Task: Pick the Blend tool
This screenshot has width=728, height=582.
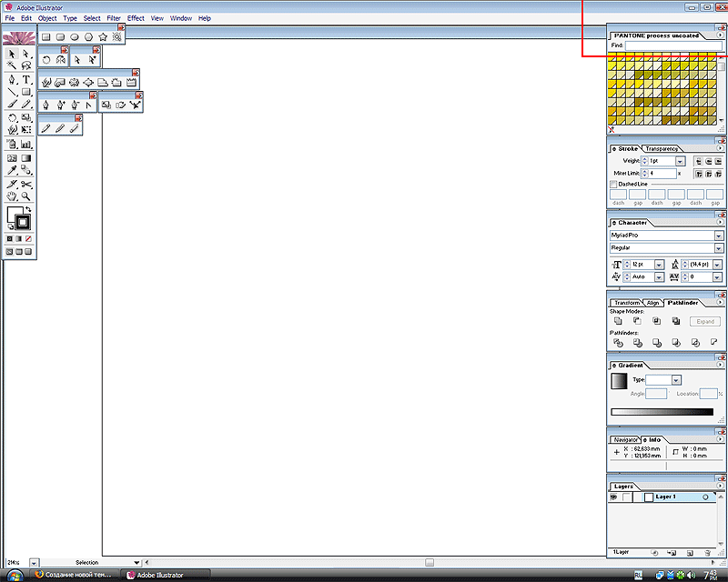Action: pos(26,170)
